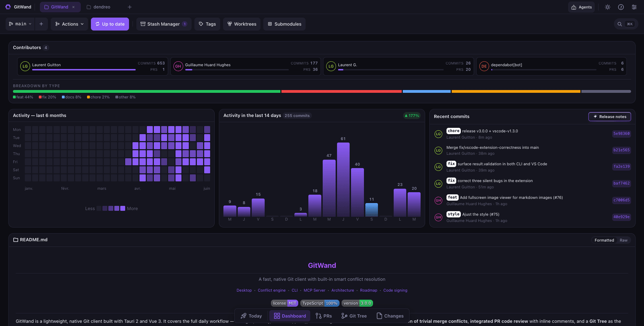The height and width of the screenshot is (326, 644).
Task: Open a new repository tab with plus
Action: click(x=130, y=7)
